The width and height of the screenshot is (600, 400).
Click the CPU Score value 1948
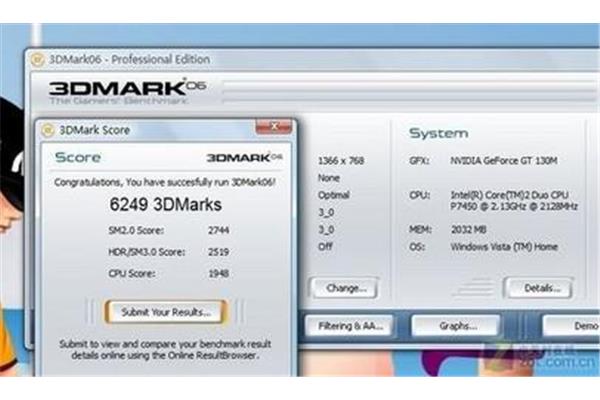218,274
